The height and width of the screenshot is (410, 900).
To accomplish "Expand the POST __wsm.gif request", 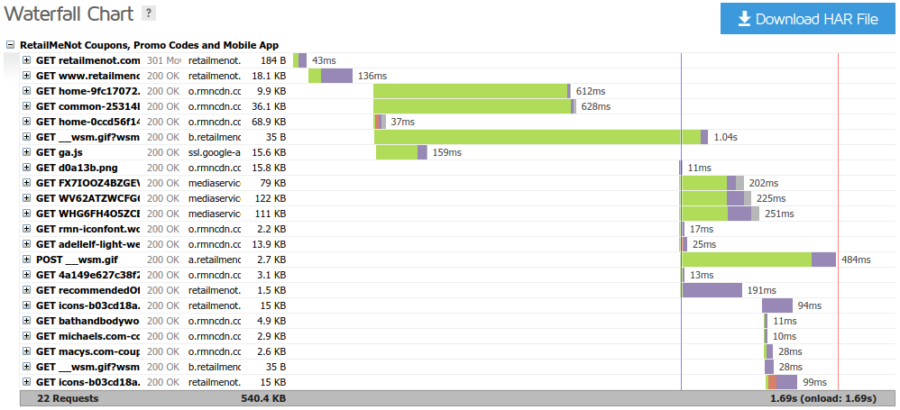I will 27,260.
